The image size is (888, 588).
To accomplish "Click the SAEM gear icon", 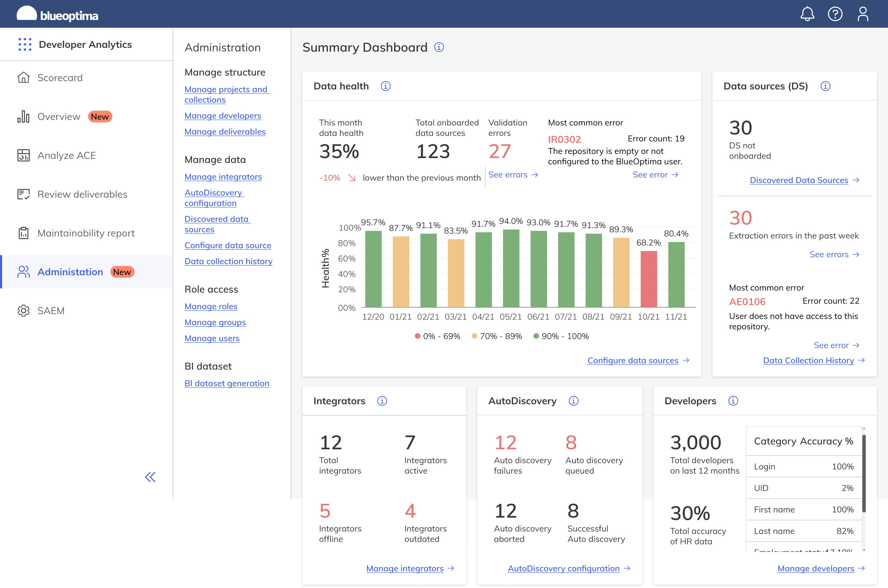I will tap(23, 311).
